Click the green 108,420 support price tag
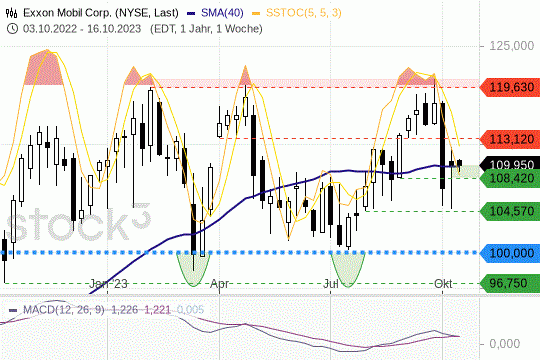The width and height of the screenshot is (540, 360). [x=509, y=178]
